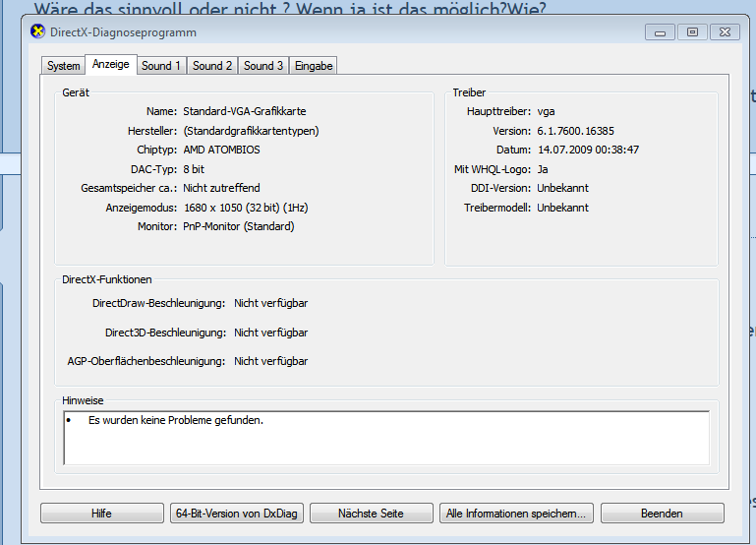Go to Nächste Seite

371,514
